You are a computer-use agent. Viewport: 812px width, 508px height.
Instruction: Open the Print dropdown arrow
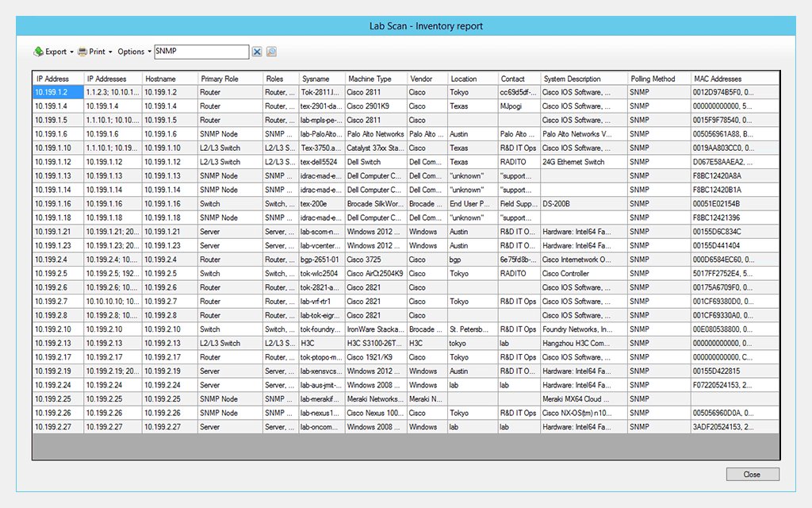(x=110, y=52)
